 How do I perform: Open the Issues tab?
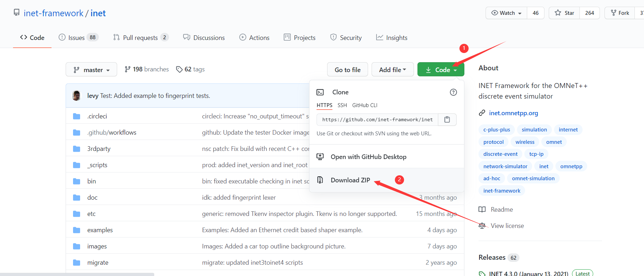click(x=78, y=37)
